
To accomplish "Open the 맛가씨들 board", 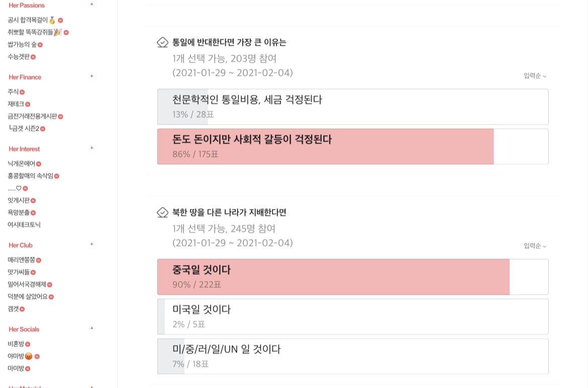I will (19, 272).
